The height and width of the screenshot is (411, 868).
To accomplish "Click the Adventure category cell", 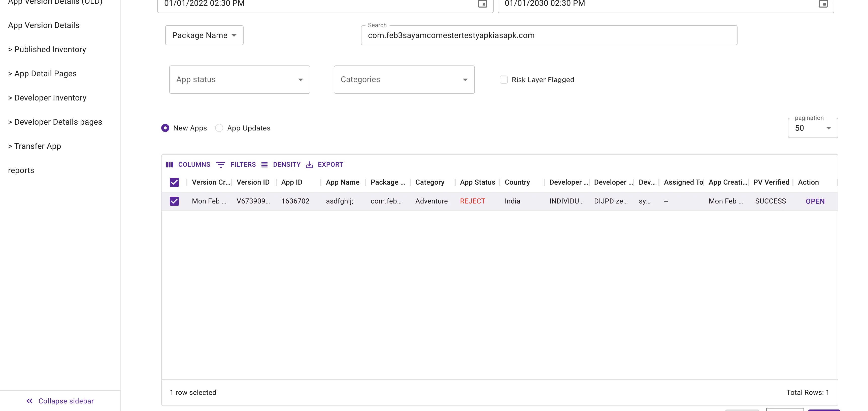I will pos(431,201).
